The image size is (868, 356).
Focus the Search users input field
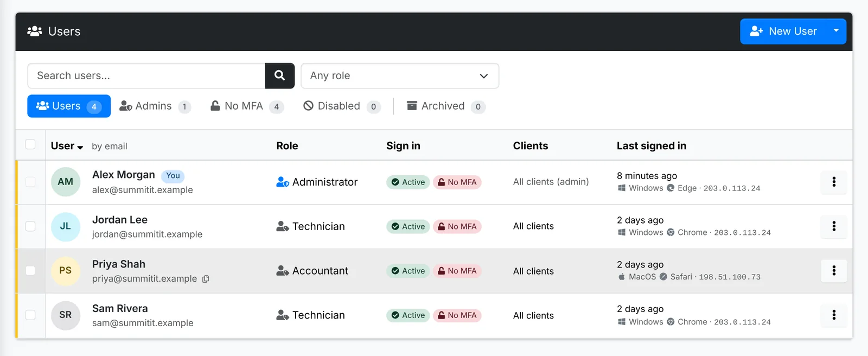point(146,75)
